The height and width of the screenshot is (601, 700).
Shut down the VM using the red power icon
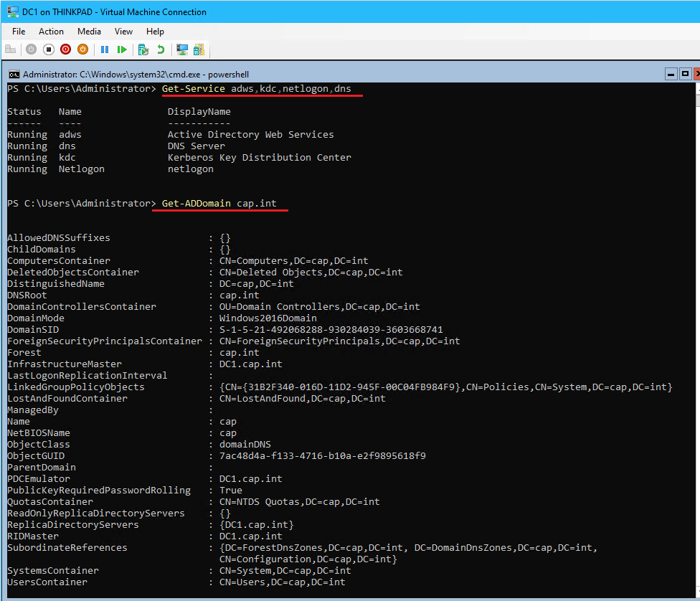[66, 49]
